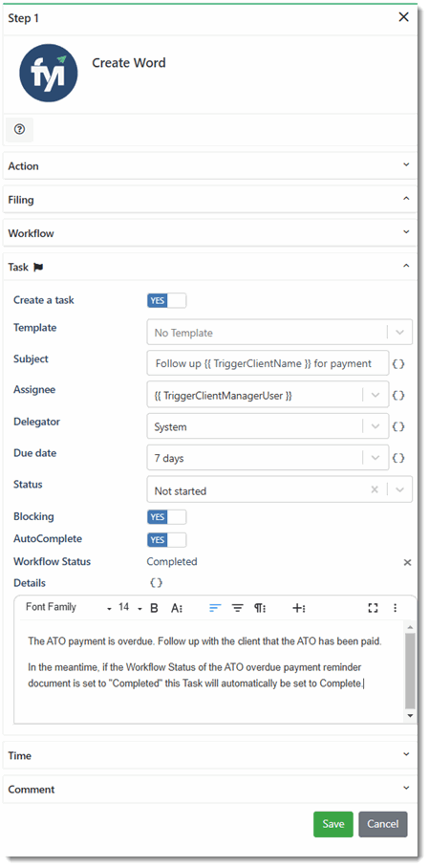This screenshot has height=868, width=429.
Task: Expand the Time section
Action: 210,755
